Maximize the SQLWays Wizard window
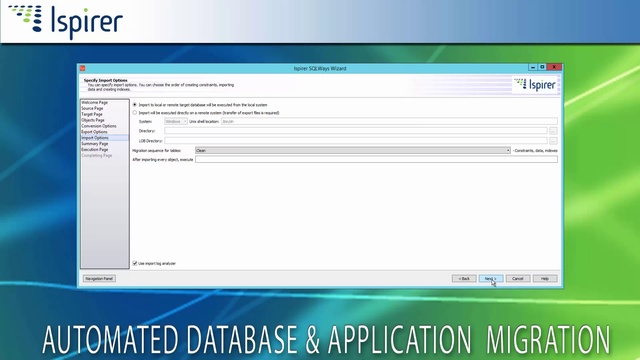Screen dimensions: 640x360 point(542,67)
